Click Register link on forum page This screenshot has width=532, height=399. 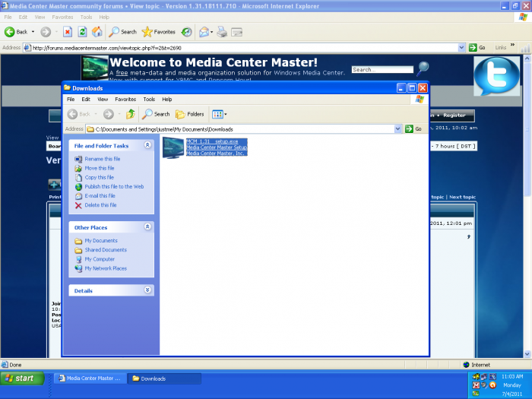coord(454,115)
